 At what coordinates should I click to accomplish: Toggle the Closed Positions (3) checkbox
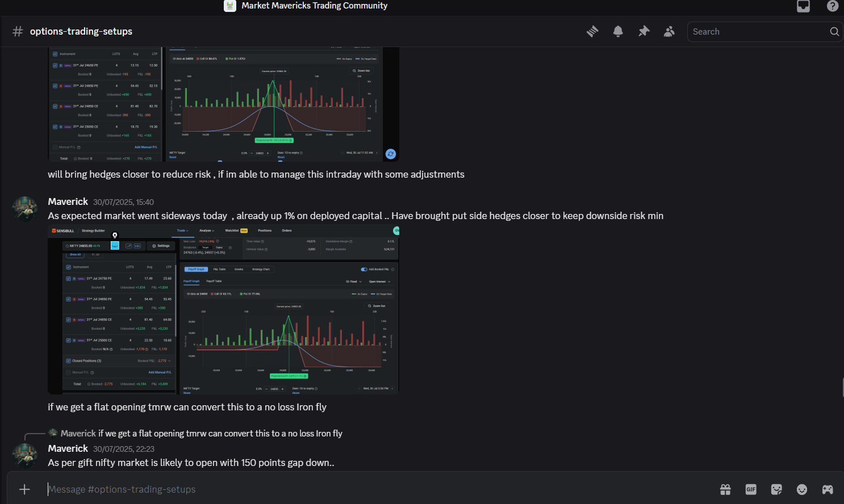coord(69,361)
